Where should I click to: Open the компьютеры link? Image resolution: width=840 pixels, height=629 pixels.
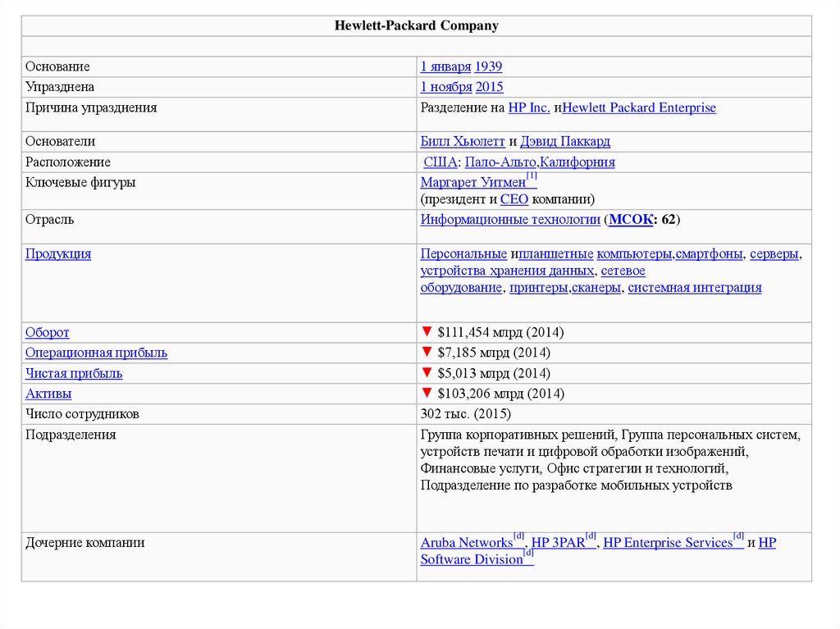click(x=634, y=254)
